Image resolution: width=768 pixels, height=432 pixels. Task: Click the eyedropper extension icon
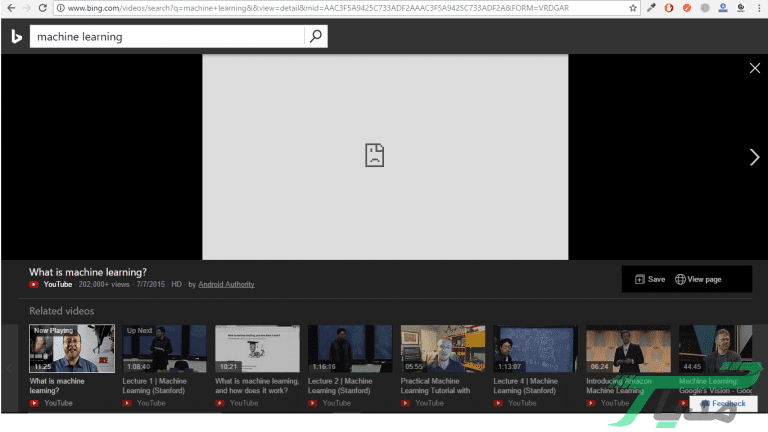pos(652,8)
